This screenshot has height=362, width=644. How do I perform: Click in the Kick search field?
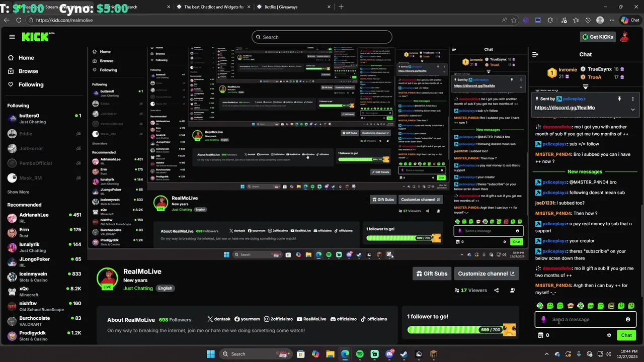coord(322,37)
